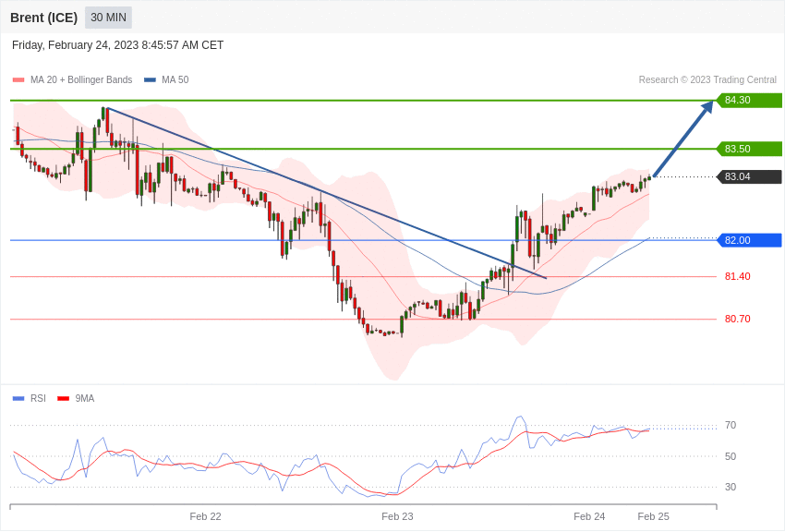Click the RSI 50 level label
Screen dimensions: 785x532
[x=731, y=456]
